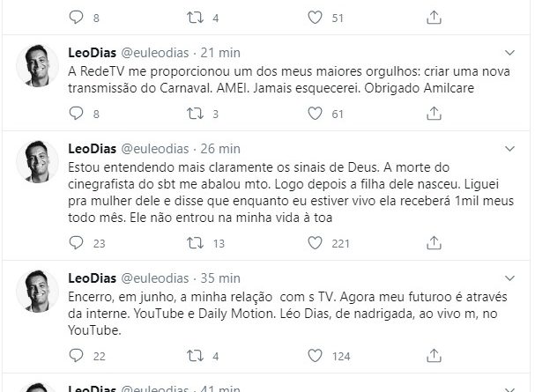Share the tweet about sinais de Deus
This screenshot has width=535, height=392.
[435, 244]
